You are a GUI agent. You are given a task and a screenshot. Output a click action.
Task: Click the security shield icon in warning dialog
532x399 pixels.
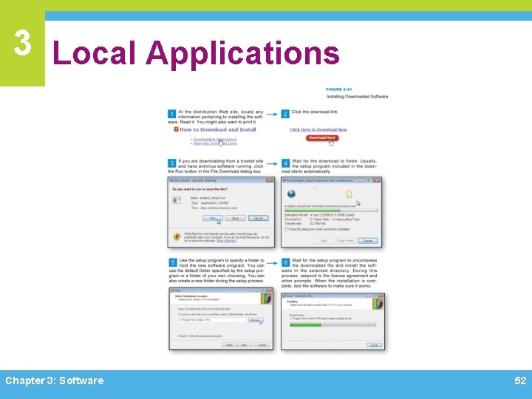pyautogui.click(x=177, y=236)
